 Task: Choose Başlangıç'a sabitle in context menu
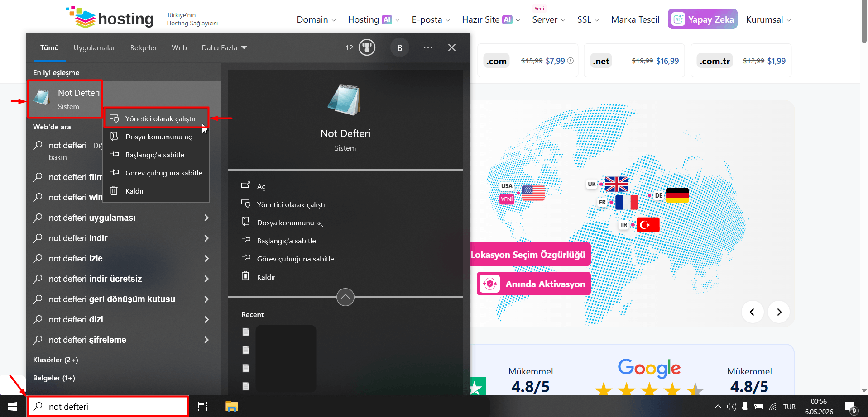tap(157, 155)
